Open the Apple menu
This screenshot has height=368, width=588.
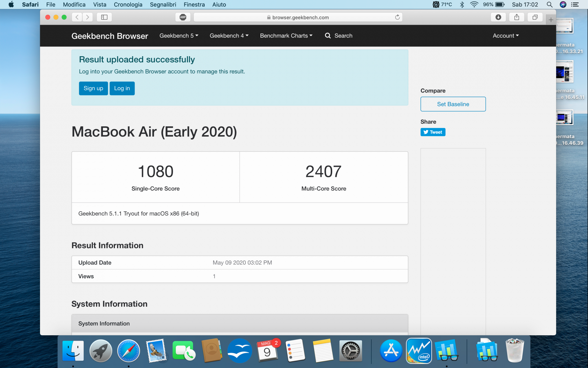coord(11,4)
